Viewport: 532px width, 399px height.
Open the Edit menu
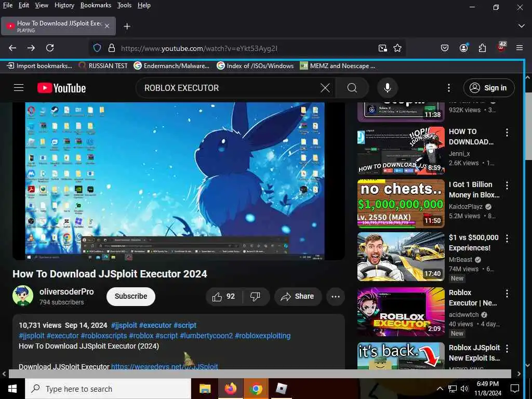(x=24, y=5)
